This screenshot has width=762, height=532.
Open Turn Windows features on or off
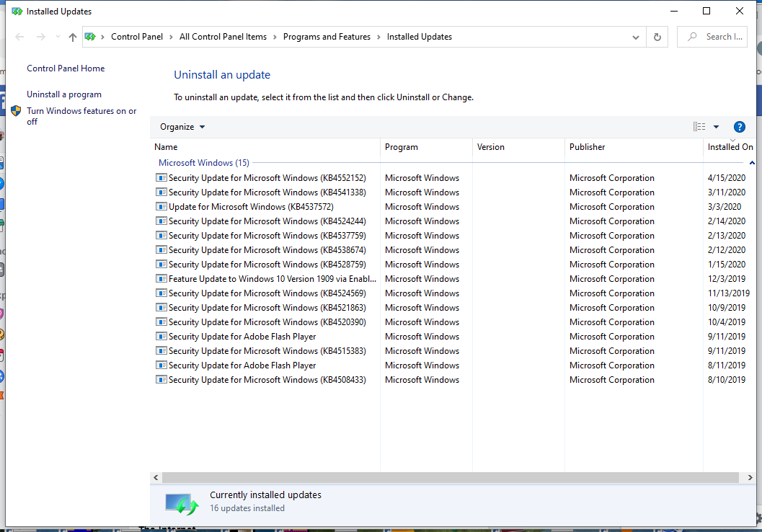[81, 116]
